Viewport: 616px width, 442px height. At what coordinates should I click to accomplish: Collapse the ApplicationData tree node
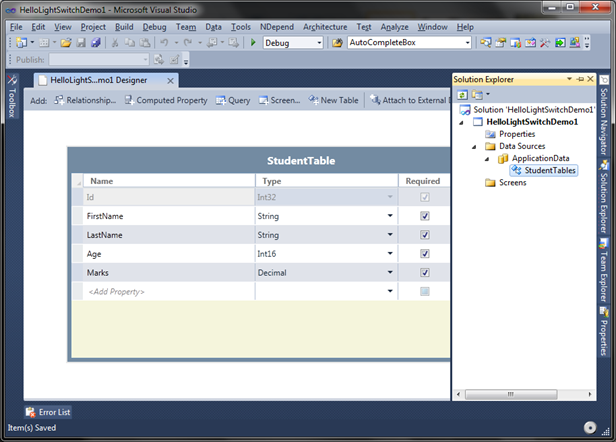coord(487,159)
